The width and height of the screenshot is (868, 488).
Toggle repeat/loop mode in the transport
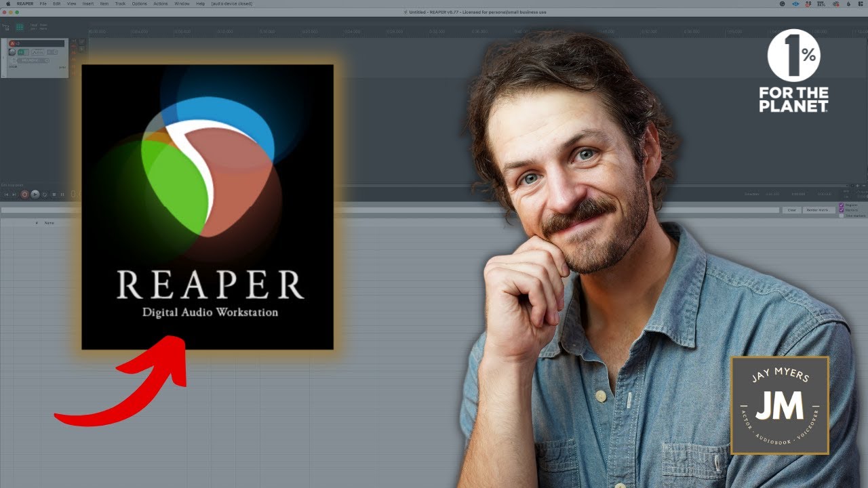coord(44,195)
